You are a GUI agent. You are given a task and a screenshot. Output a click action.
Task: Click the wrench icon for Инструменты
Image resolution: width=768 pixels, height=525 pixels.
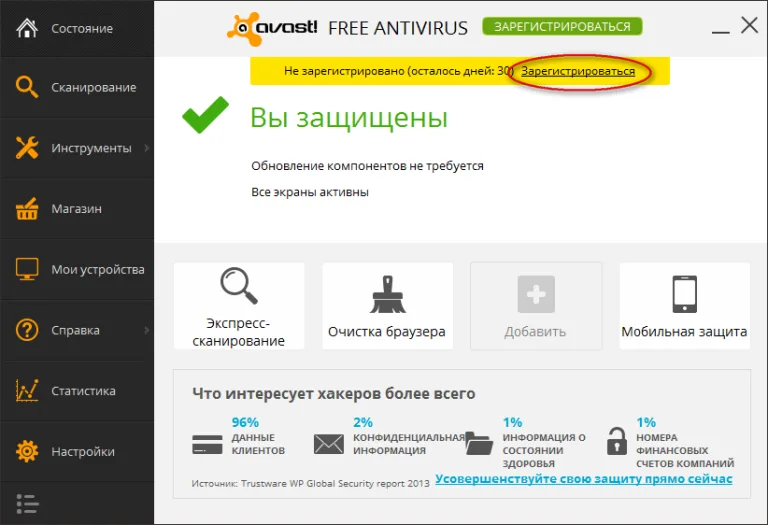coord(27,147)
